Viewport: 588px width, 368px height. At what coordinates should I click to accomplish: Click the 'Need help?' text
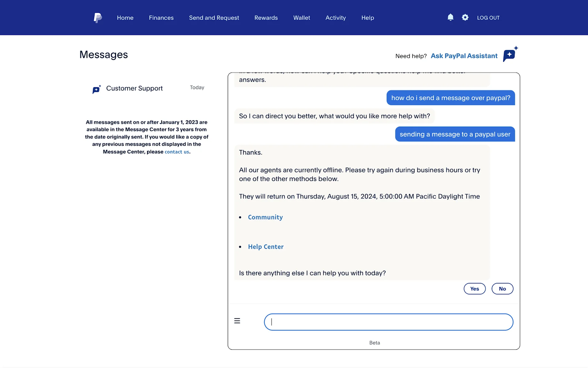411,56
